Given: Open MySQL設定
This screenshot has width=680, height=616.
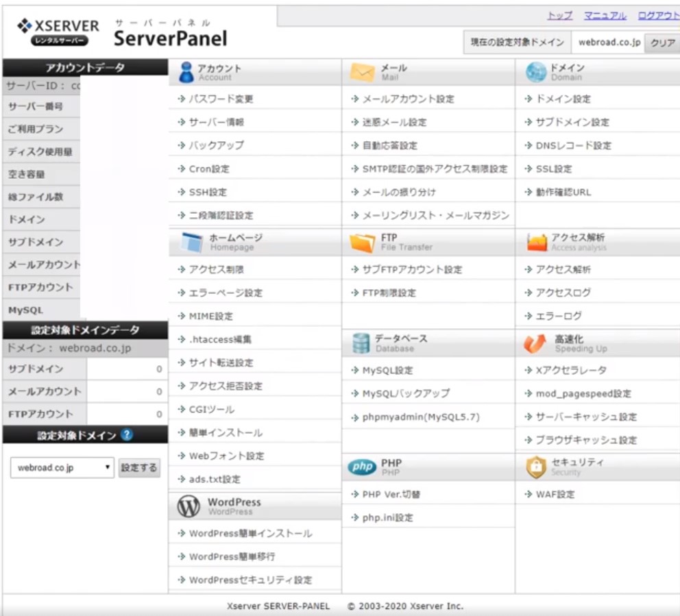Looking at the screenshot, I should [388, 370].
